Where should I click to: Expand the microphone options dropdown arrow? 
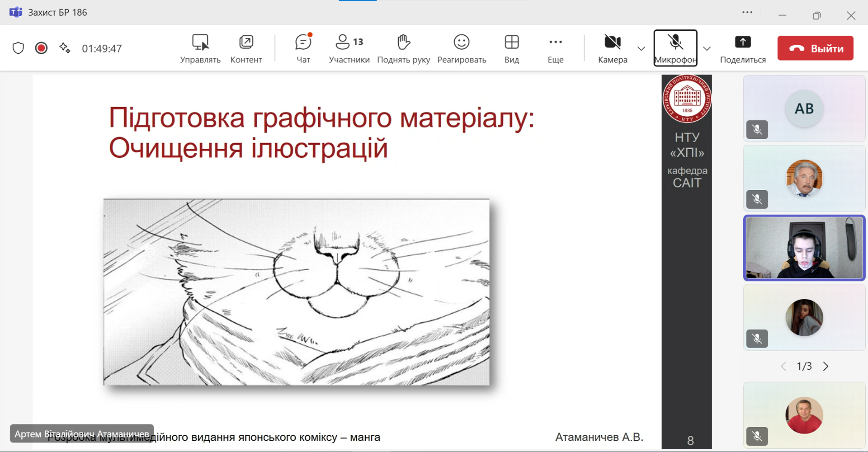(x=707, y=48)
